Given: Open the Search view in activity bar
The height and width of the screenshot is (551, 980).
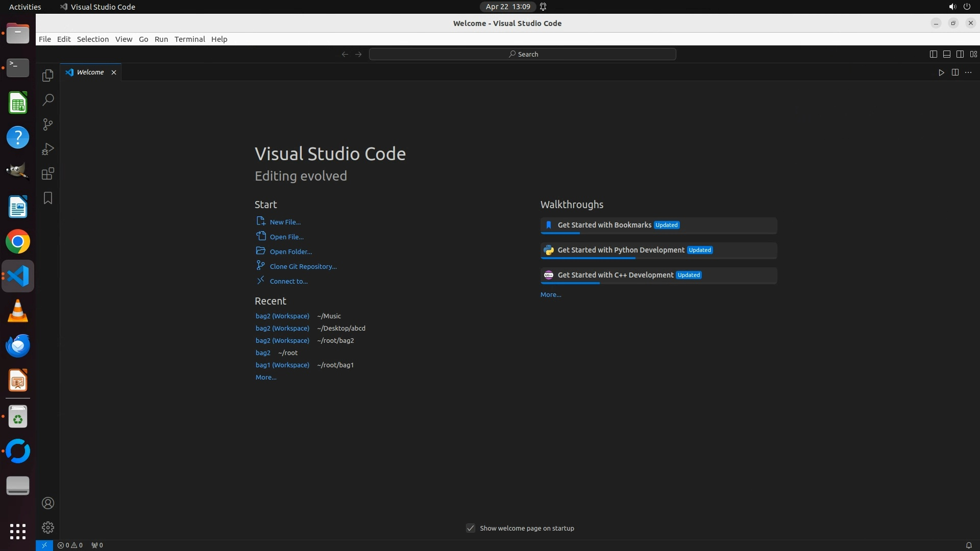Looking at the screenshot, I should pyautogui.click(x=47, y=100).
